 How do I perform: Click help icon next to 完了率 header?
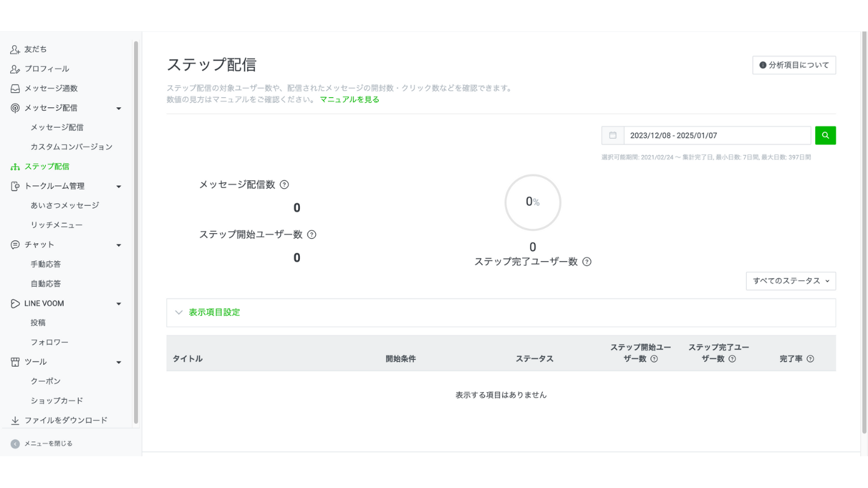pyautogui.click(x=810, y=359)
